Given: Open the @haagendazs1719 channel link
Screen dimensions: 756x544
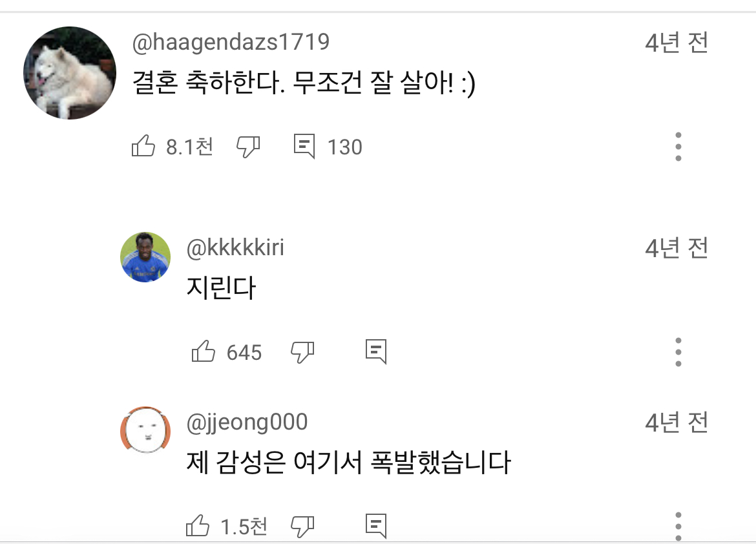Looking at the screenshot, I should pos(231,43).
